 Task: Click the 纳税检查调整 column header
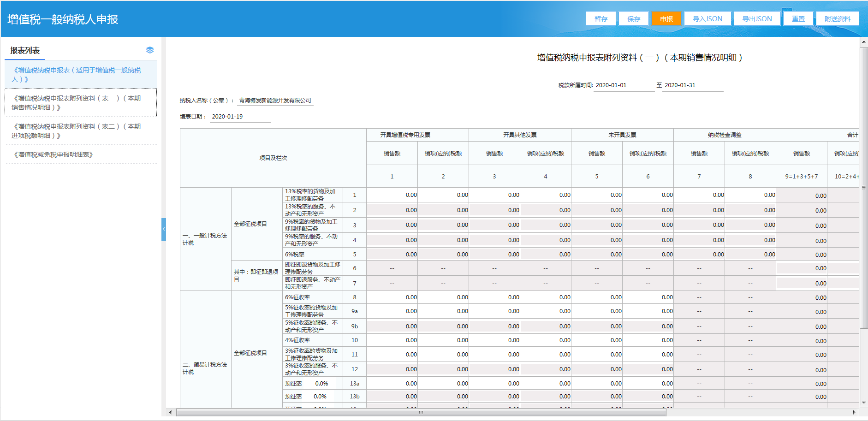point(725,135)
